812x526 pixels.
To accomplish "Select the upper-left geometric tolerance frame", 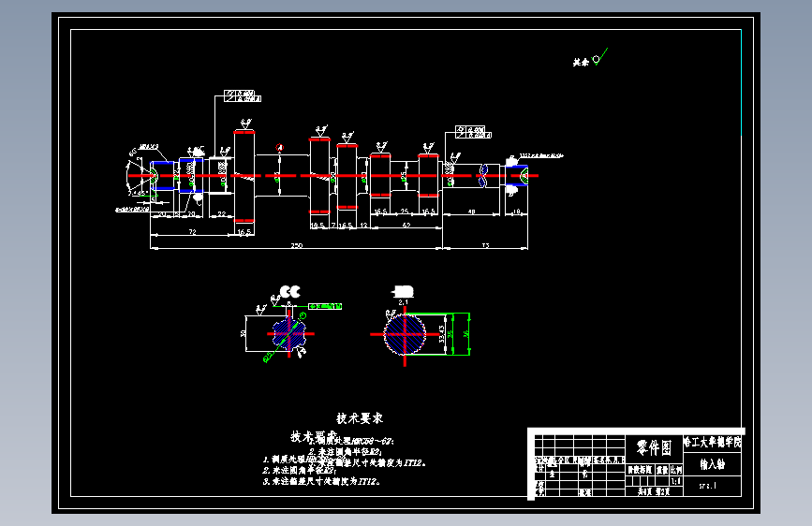I will [x=243, y=95].
